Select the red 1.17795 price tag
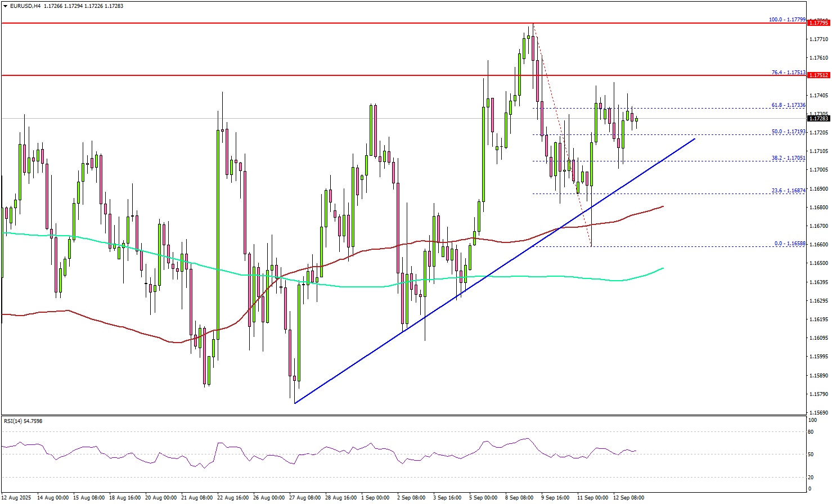This screenshot has width=832, height=504. (818, 23)
